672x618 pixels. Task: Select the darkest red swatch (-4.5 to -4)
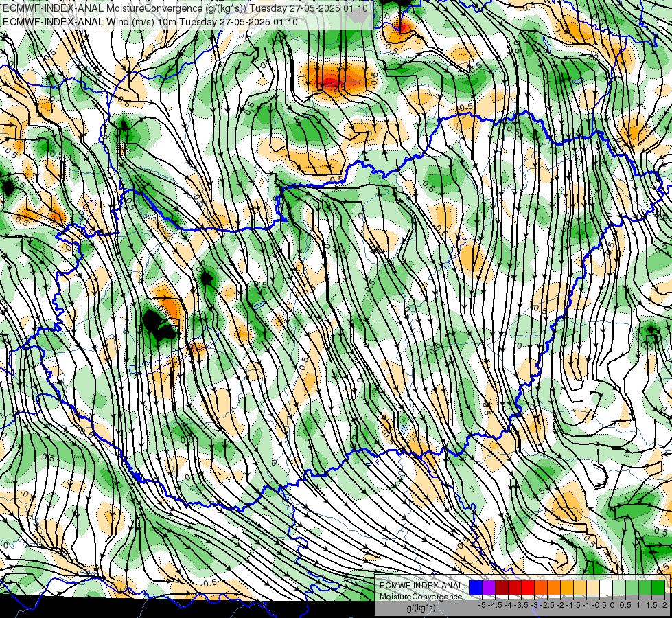click(x=502, y=587)
